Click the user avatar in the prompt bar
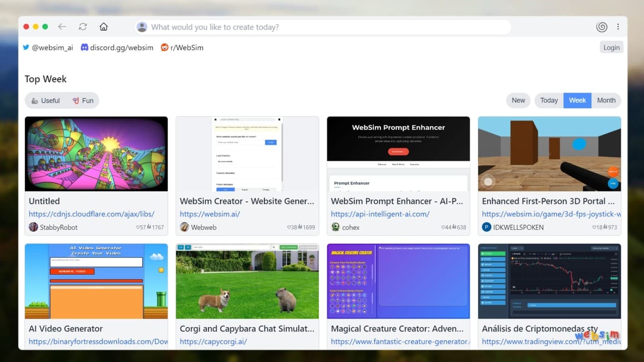Screen dimensions: 644x362 pos(142,27)
